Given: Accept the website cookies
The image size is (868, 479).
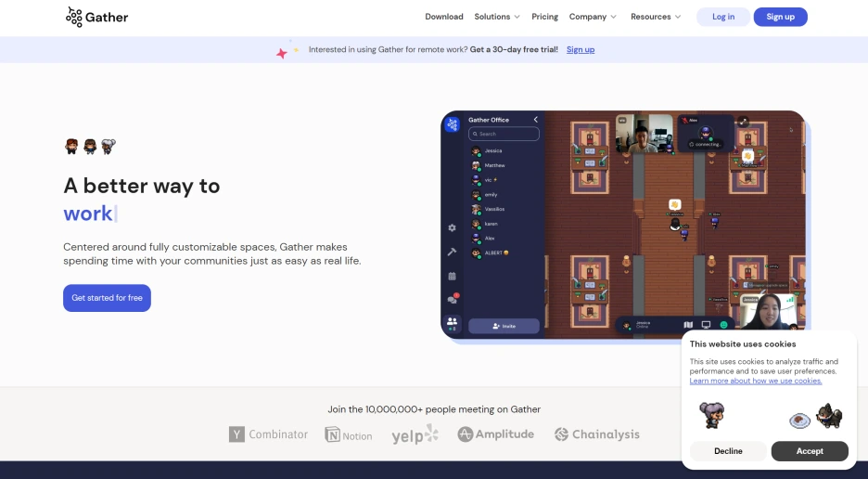Looking at the screenshot, I should (x=810, y=451).
